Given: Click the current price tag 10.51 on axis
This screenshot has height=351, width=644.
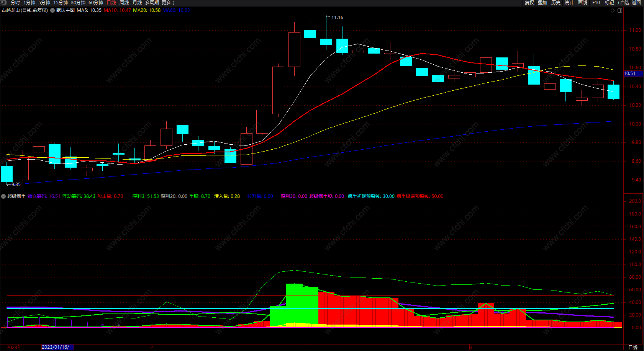Looking at the screenshot, I should (633, 73).
